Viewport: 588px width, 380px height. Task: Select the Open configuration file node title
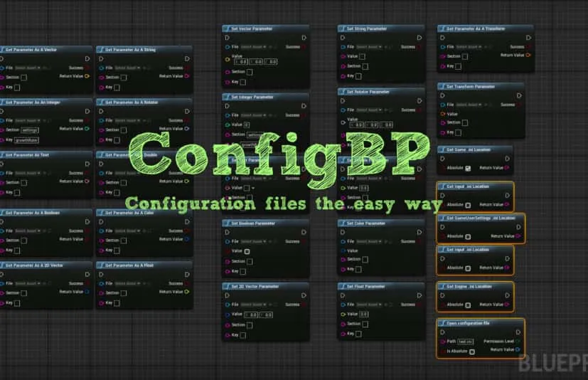(x=468, y=323)
